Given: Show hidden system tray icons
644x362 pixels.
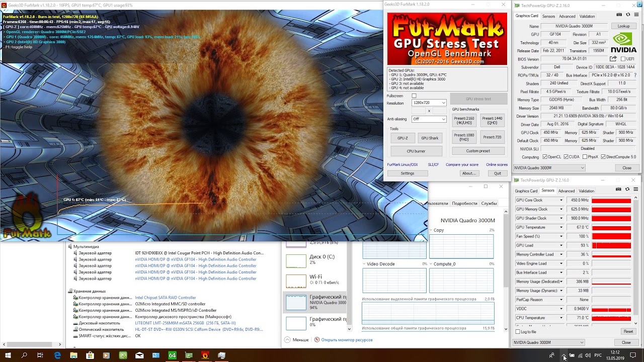Looking at the screenshot, I should [x=563, y=355].
